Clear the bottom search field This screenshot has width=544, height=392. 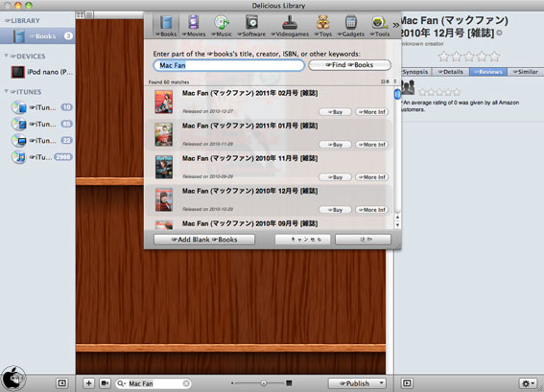click(x=186, y=383)
